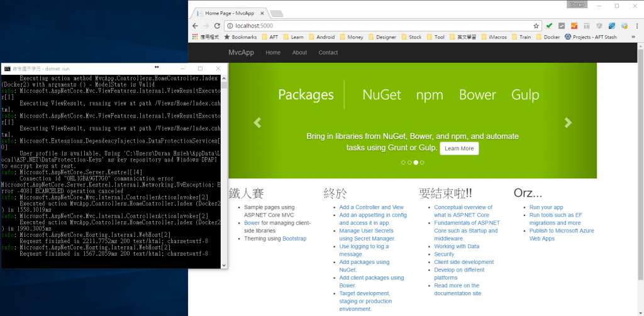Open the Apps shortcut in bookmarks bar

click(x=206, y=37)
